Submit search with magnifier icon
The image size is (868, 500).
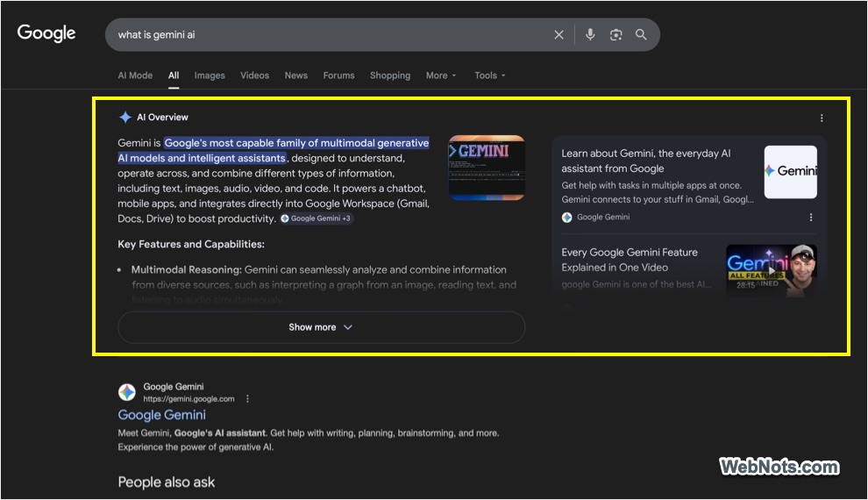coord(641,34)
